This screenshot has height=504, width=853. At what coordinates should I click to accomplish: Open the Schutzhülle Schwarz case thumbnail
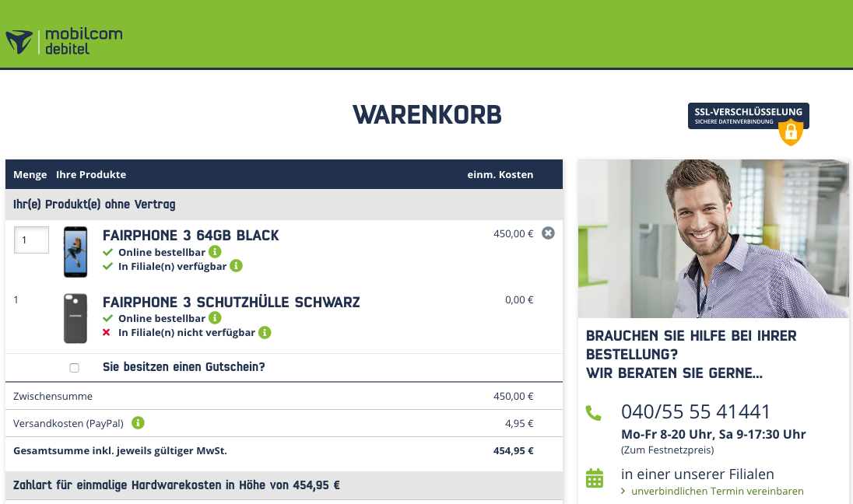pos(75,318)
